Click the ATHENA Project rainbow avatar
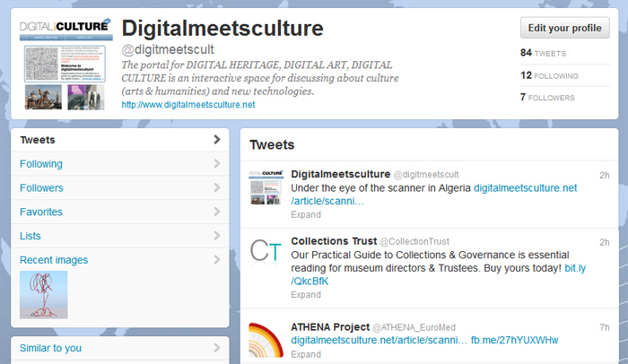 (x=266, y=339)
